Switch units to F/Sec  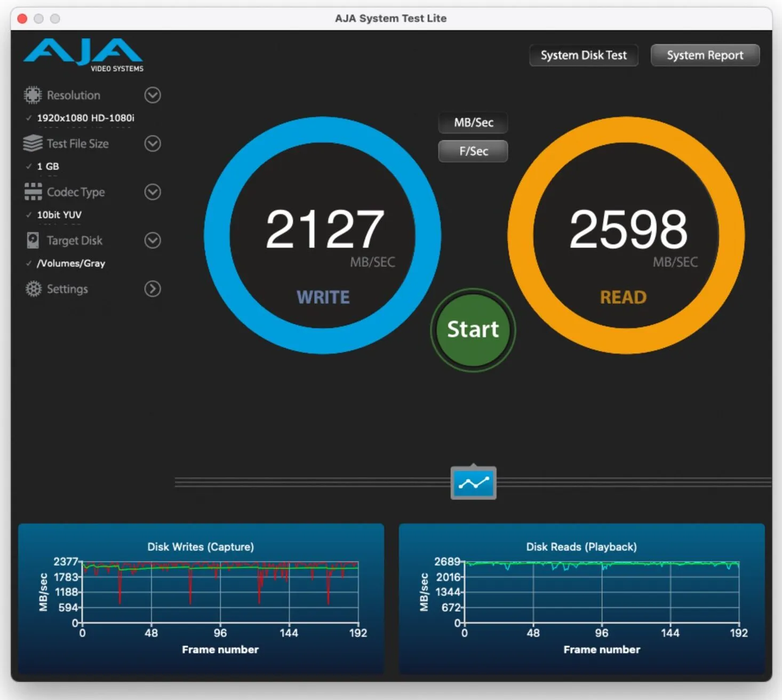(x=473, y=151)
